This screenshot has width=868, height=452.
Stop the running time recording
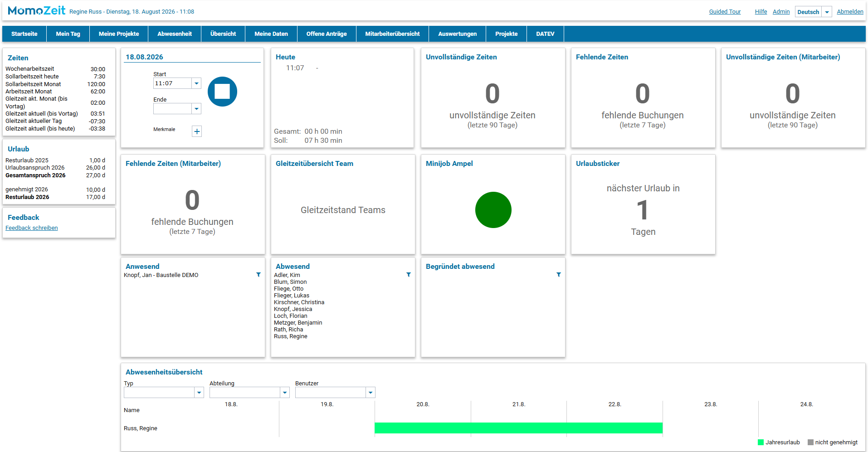pyautogui.click(x=222, y=92)
